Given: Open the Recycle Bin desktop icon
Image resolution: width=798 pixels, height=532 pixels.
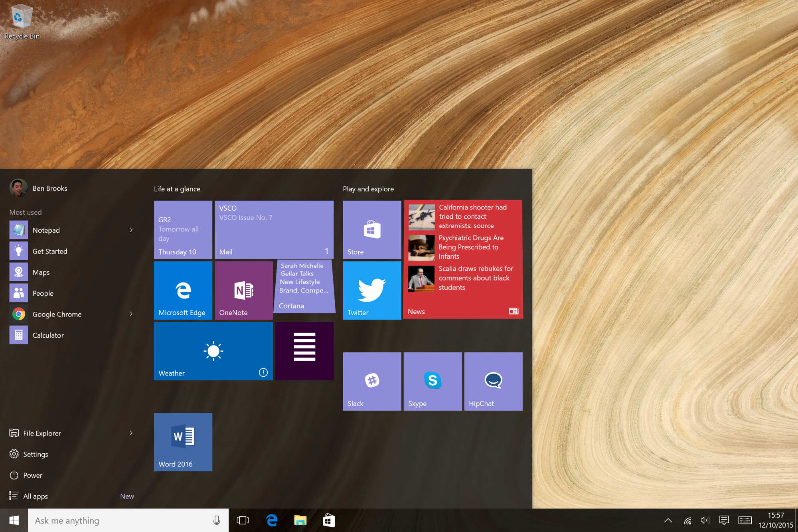Looking at the screenshot, I should (x=22, y=22).
